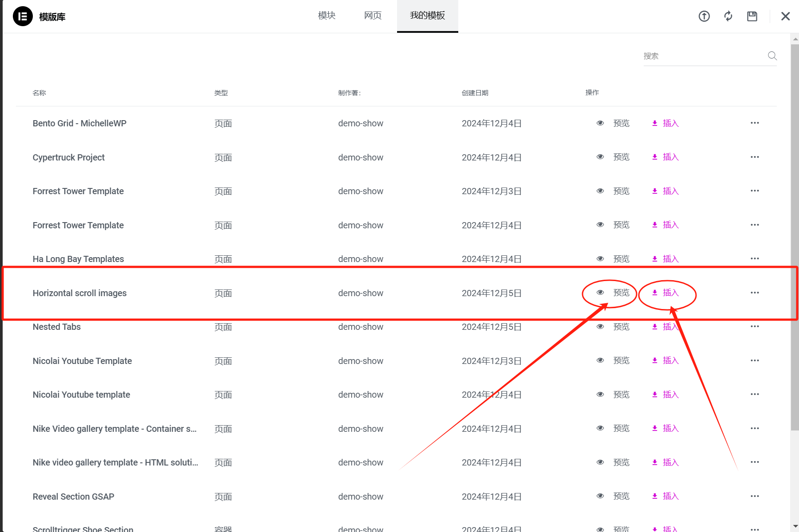
Task: Switch to the 模块 tab
Action: (x=327, y=16)
